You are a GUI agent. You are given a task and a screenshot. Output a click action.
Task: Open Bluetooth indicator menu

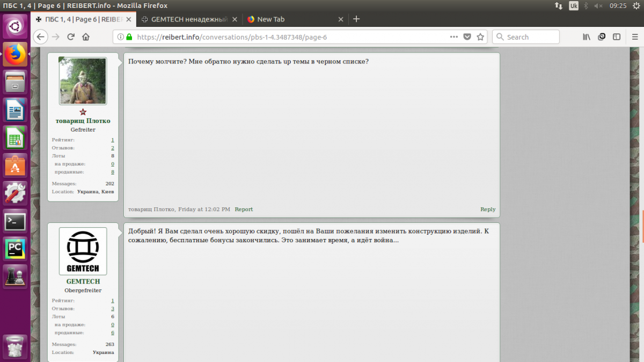click(x=587, y=5)
